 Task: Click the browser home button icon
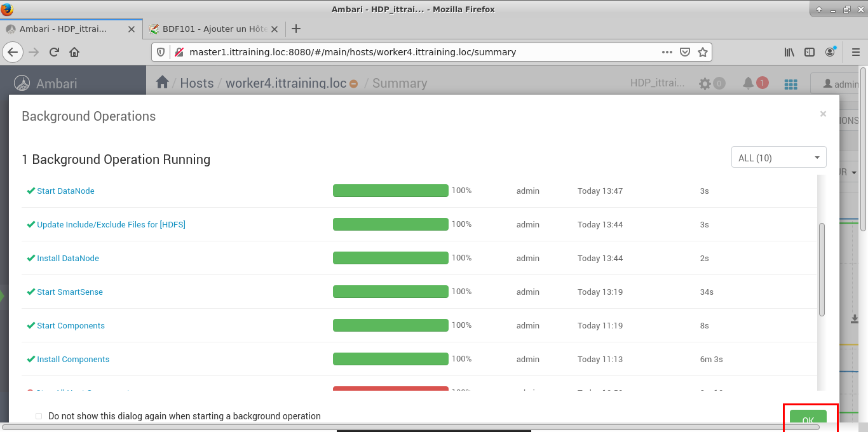click(74, 52)
